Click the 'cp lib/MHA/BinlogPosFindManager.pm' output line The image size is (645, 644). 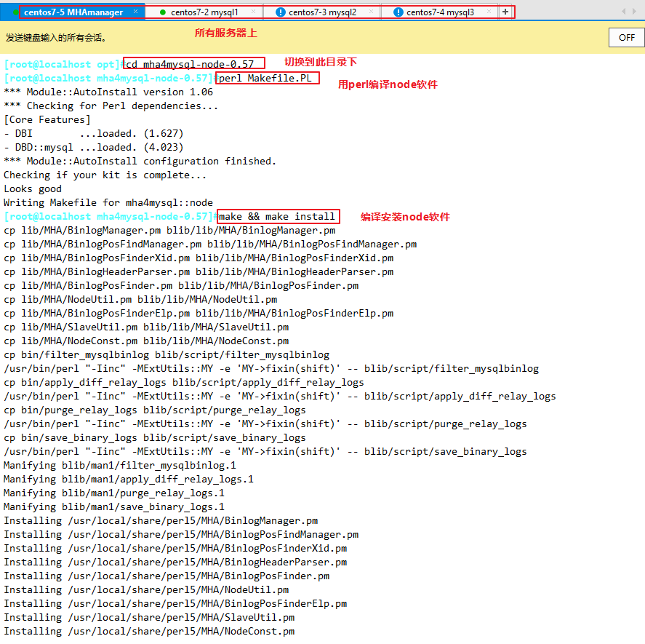click(x=210, y=245)
